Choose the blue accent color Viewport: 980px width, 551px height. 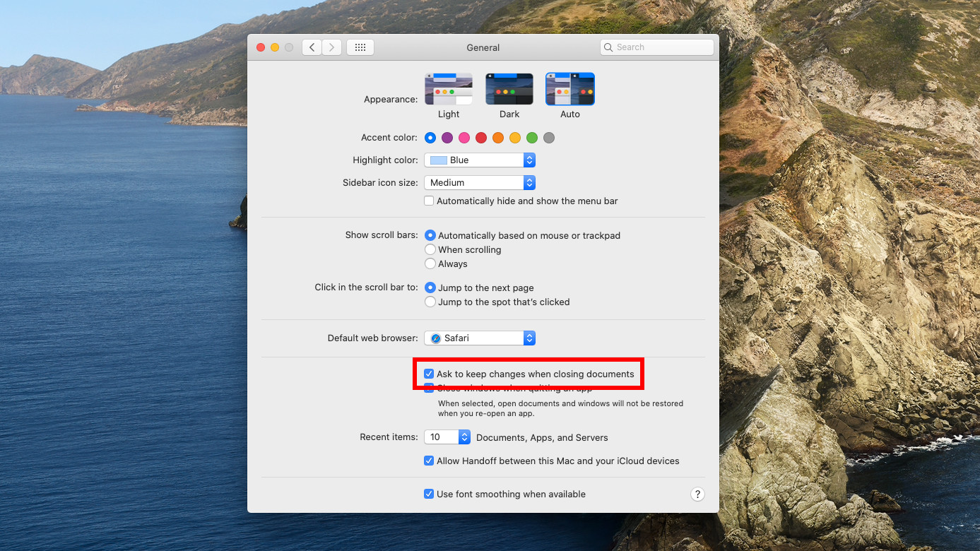(x=430, y=138)
